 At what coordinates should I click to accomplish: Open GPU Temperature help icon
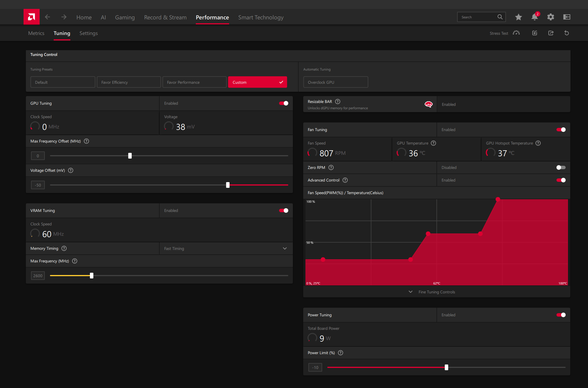pyautogui.click(x=434, y=143)
